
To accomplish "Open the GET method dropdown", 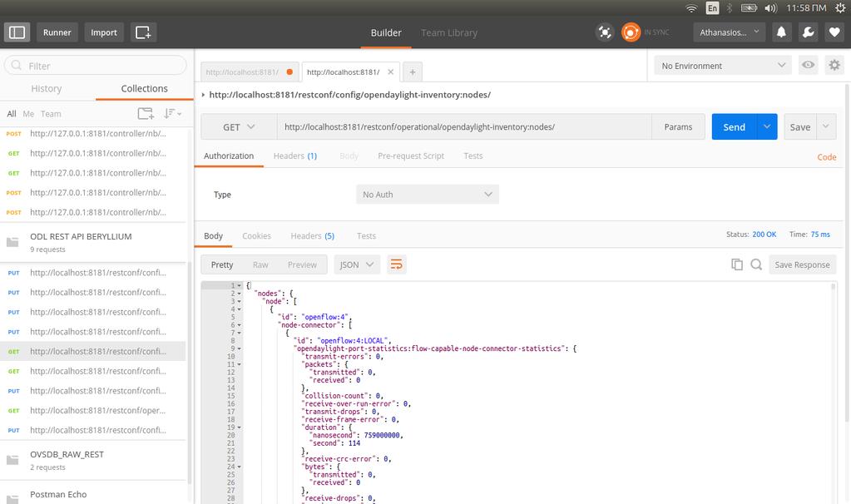I will (x=239, y=127).
